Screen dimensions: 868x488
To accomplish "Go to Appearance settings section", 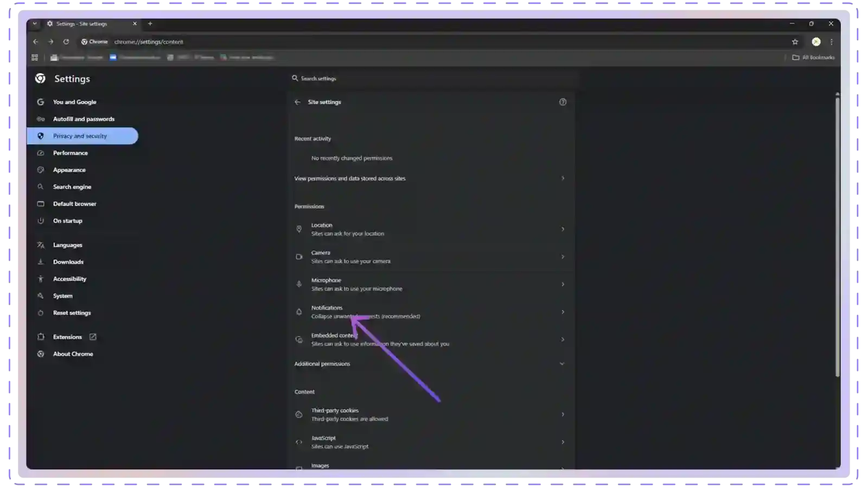I will 69,170.
